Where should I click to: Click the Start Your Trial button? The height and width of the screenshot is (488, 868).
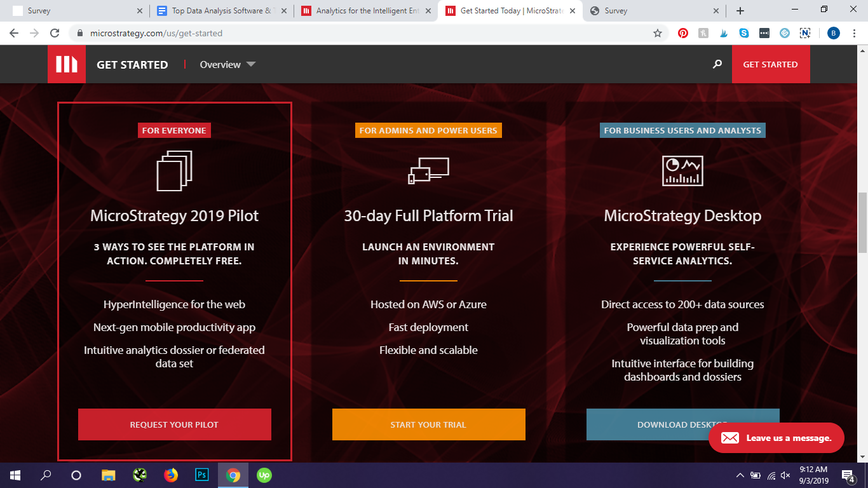[x=428, y=424]
